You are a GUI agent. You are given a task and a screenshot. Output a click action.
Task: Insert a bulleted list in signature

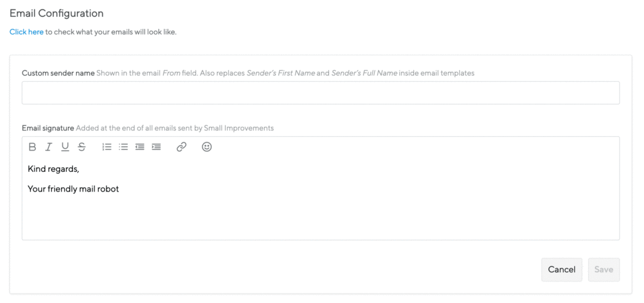(123, 147)
